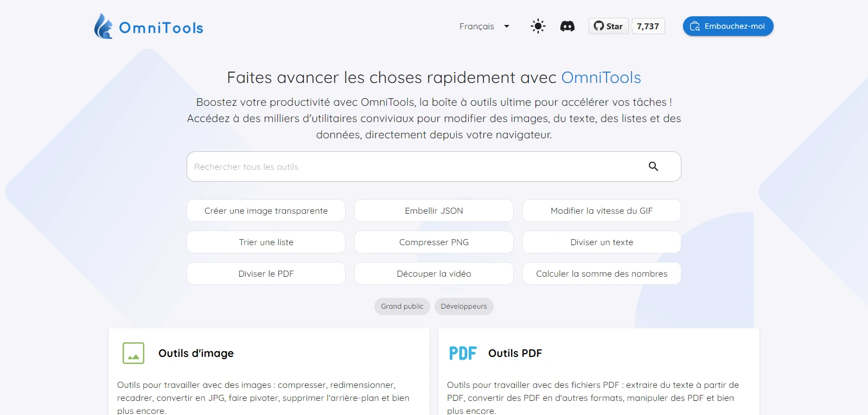The image size is (868, 415).
Task: Open the Outils d'image heading
Action: 196,353
